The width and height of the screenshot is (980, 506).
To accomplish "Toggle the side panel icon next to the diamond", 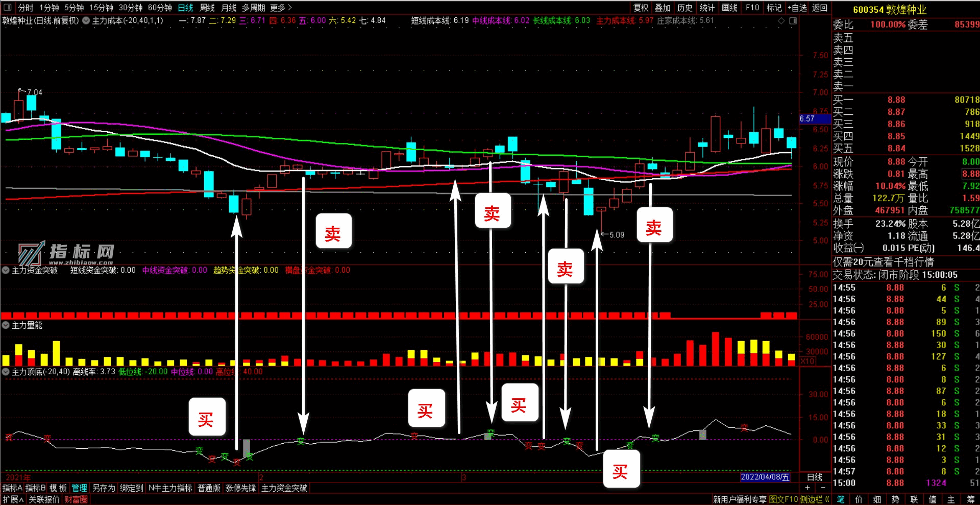I will coord(793,21).
